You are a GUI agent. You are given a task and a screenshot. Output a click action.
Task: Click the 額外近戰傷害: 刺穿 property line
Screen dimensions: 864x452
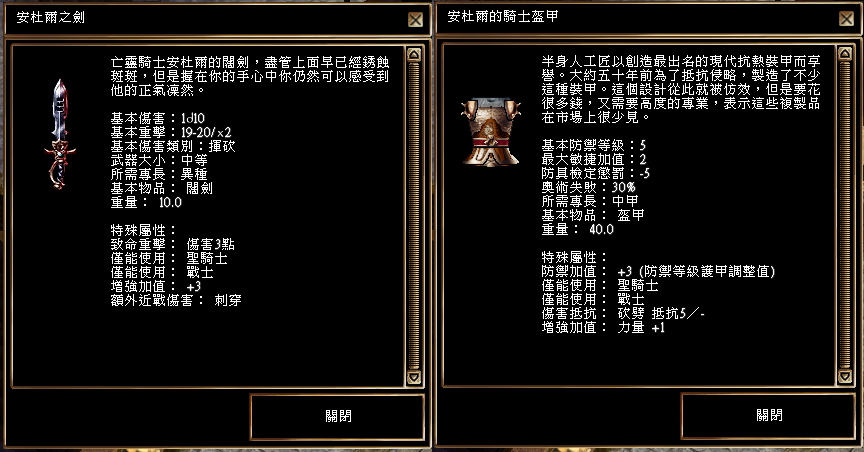pos(176,300)
